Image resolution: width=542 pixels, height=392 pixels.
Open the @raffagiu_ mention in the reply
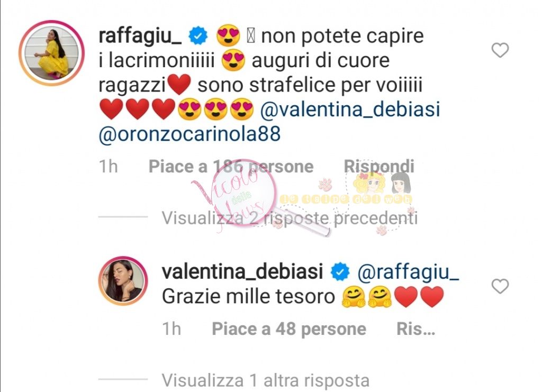(x=408, y=272)
